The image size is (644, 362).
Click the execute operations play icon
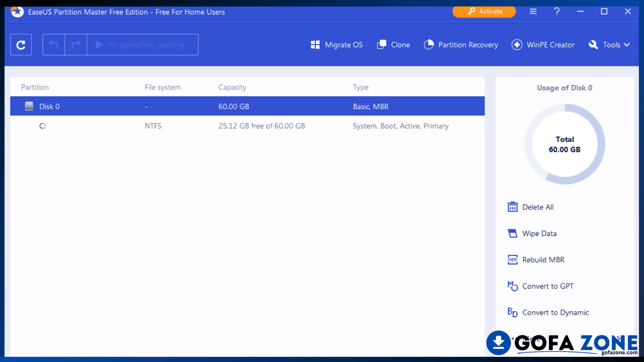pyautogui.click(x=99, y=45)
